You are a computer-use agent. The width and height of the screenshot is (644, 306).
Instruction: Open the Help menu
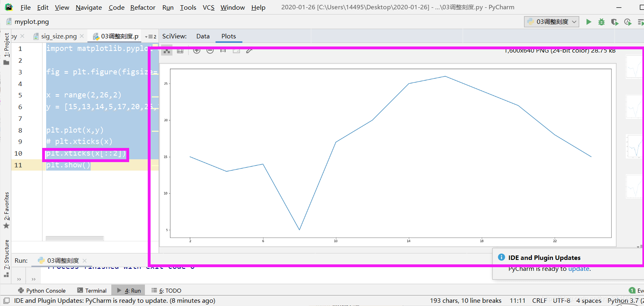pos(258,7)
